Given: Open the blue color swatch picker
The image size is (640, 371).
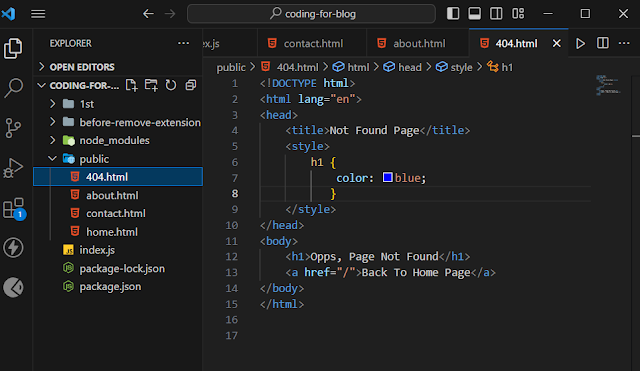Looking at the screenshot, I should click(x=388, y=177).
